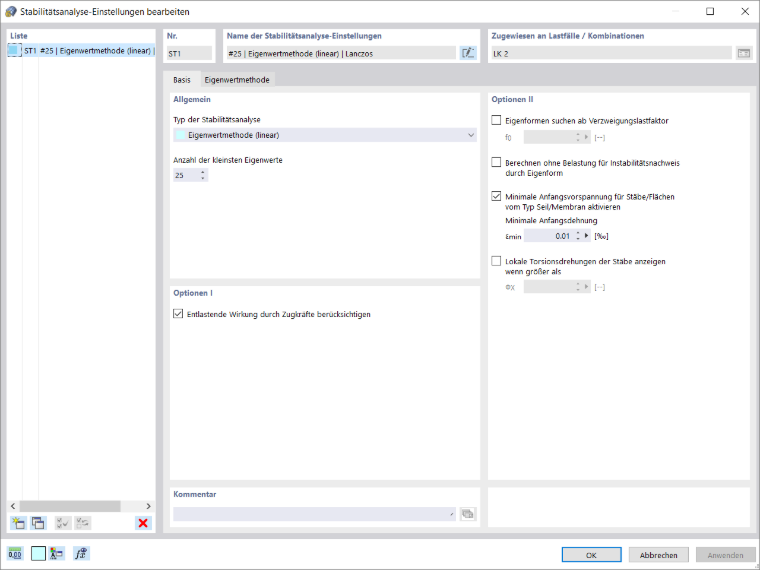Click the settings name input field
Viewport: 760px width, 570px height.
(341, 53)
